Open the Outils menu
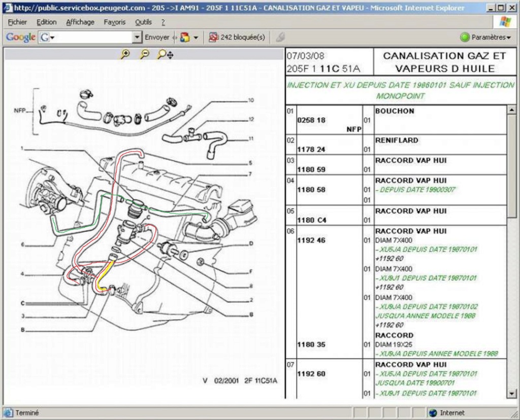Image resolution: width=520 pixels, height=420 pixels. click(143, 22)
